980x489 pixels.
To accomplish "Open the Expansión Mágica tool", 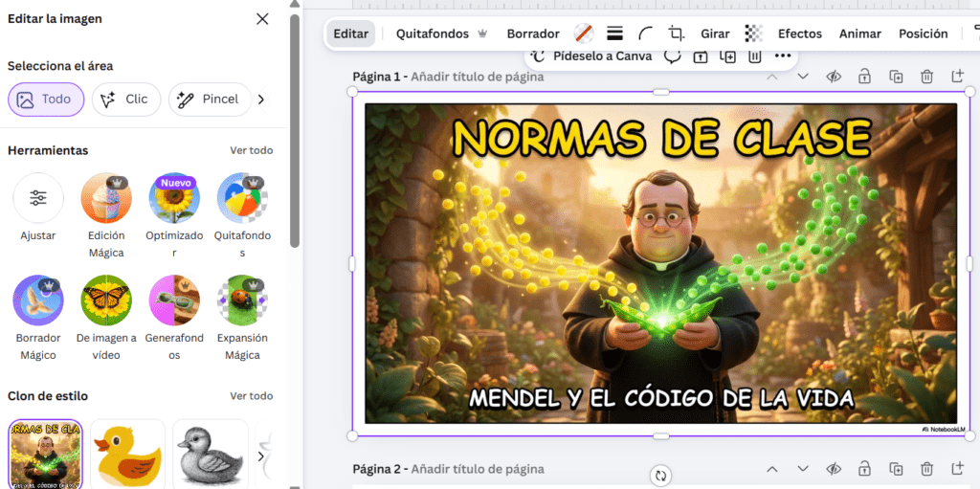I will (x=242, y=300).
